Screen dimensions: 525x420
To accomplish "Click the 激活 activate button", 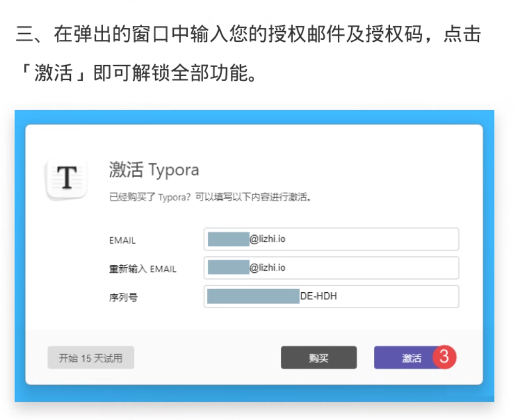I will (412, 358).
